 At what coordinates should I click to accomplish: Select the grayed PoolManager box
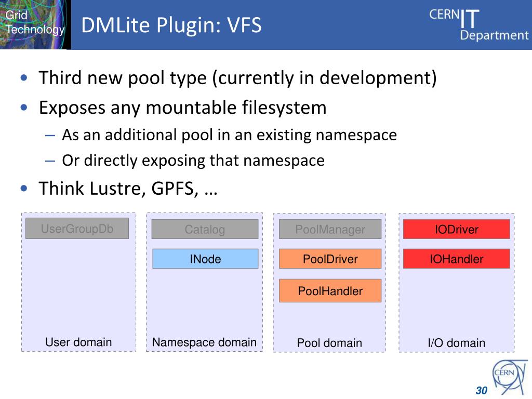tap(330, 229)
